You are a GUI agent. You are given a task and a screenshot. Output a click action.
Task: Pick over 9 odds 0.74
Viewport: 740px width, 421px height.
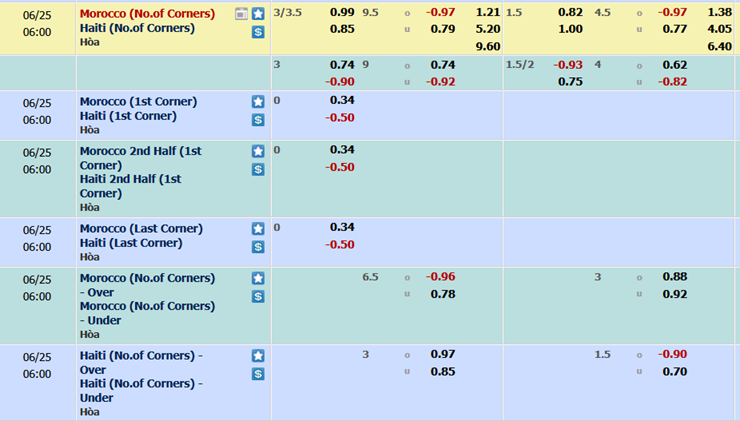443,65
